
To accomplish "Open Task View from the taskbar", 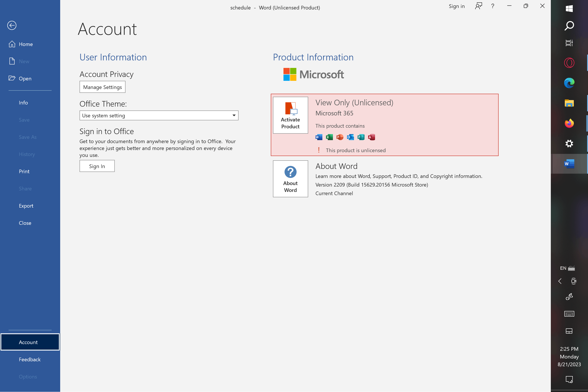I will [x=569, y=43].
